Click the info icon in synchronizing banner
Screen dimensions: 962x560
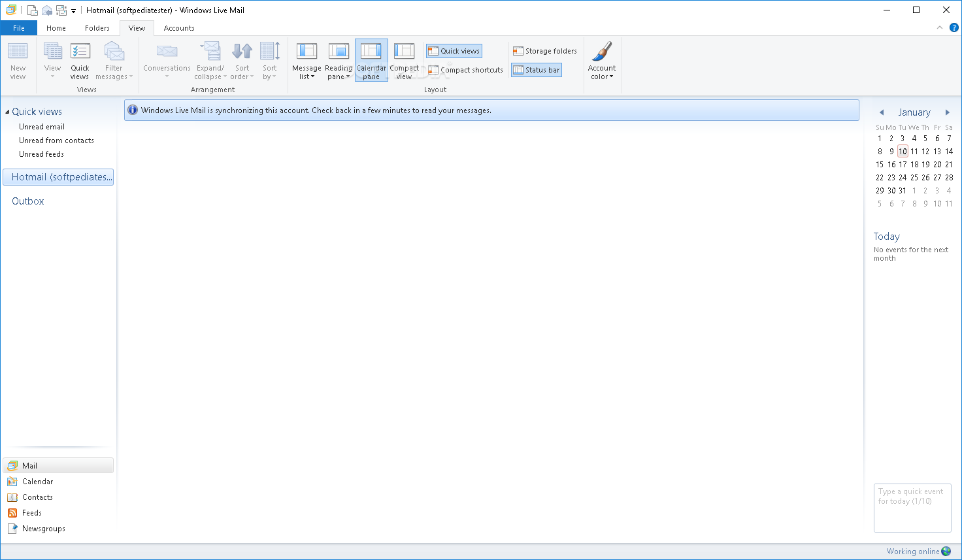coord(133,110)
